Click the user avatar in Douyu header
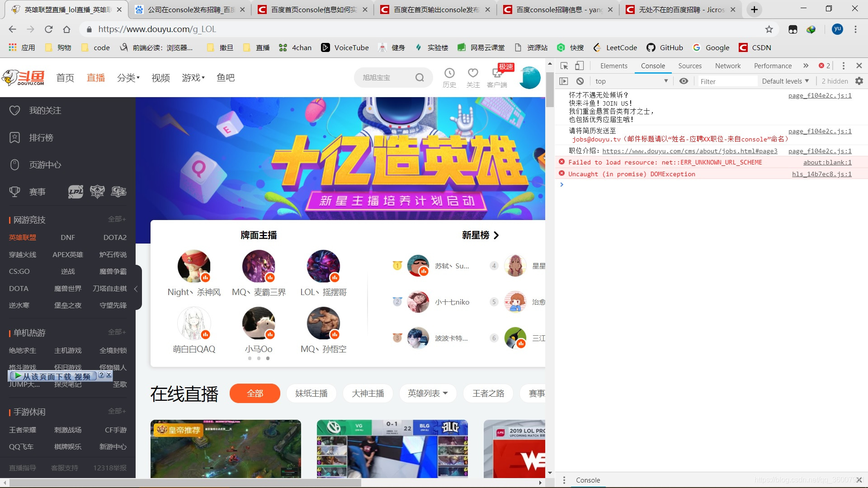Image resolution: width=868 pixels, height=488 pixels. point(529,77)
